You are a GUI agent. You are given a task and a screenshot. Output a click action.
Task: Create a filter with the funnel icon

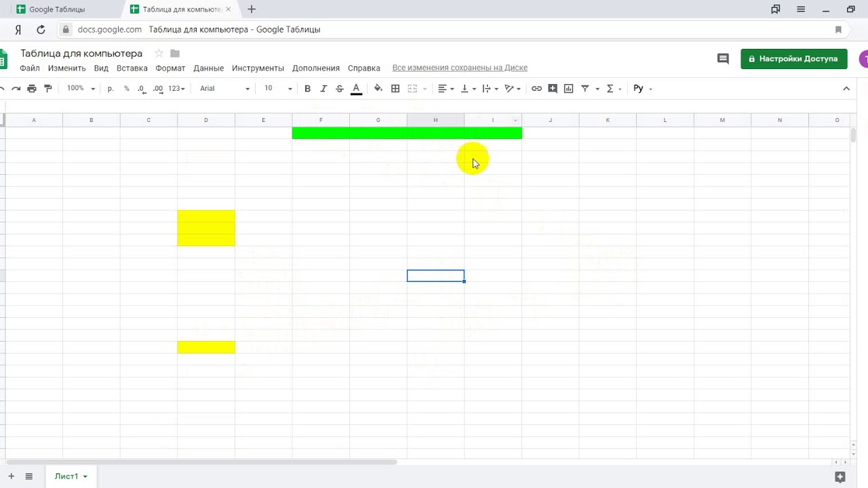tap(585, 89)
